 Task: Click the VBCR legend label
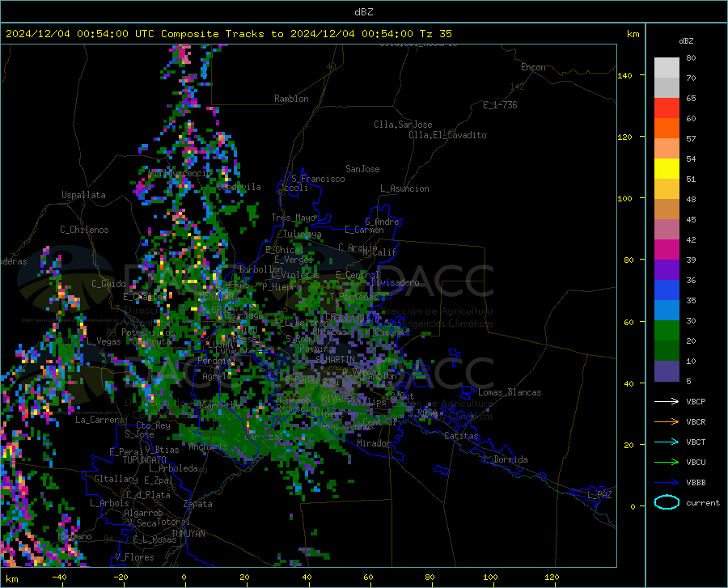pyautogui.click(x=696, y=422)
